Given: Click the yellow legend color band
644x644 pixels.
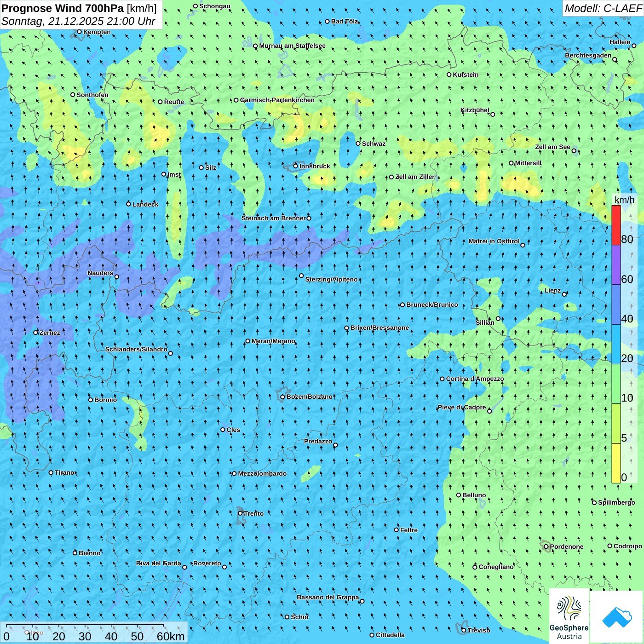Looking at the screenshot, I should (616, 463).
